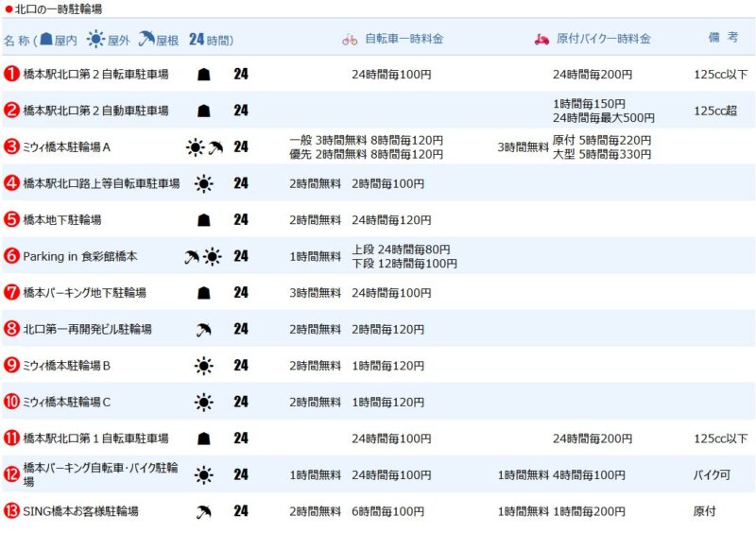This screenshot has height=533, width=756.
Task: Click 原付バイク一時料金 column header
Action: pos(604,39)
